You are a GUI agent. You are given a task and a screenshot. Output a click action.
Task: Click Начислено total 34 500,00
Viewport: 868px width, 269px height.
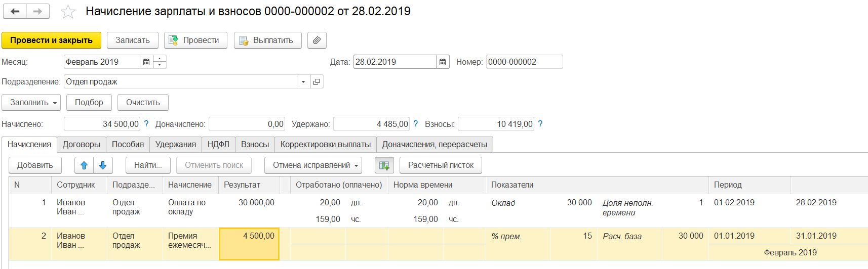102,124
